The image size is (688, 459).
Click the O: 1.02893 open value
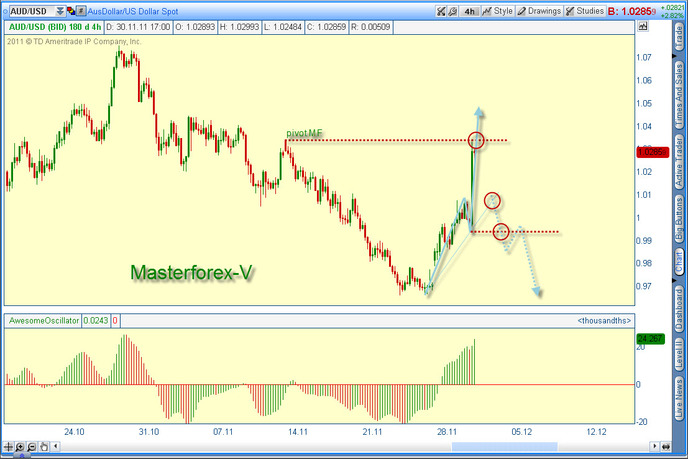coord(195,27)
